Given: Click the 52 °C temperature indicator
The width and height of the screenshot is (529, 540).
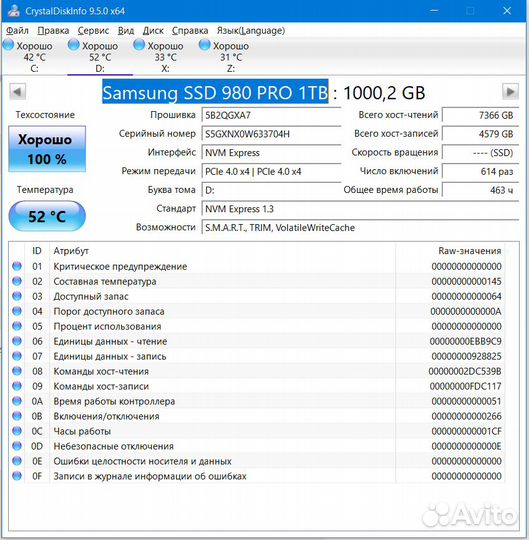Looking at the screenshot, I should (x=47, y=216).
